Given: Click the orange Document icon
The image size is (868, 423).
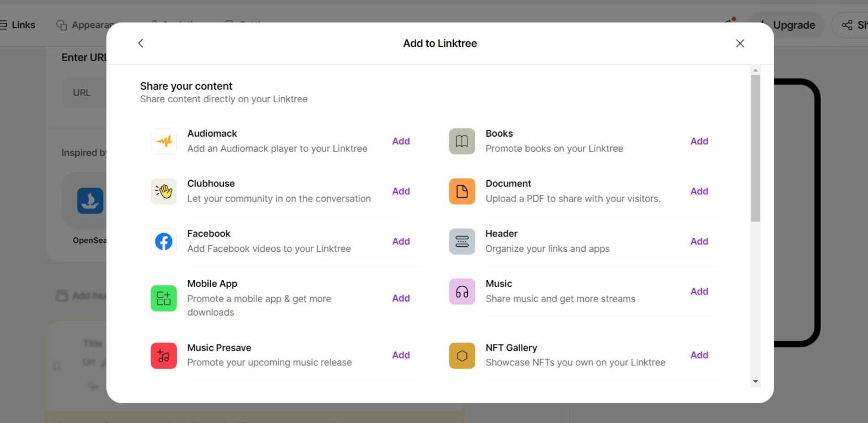Looking at the screenshot, I should tap(462, 191).
